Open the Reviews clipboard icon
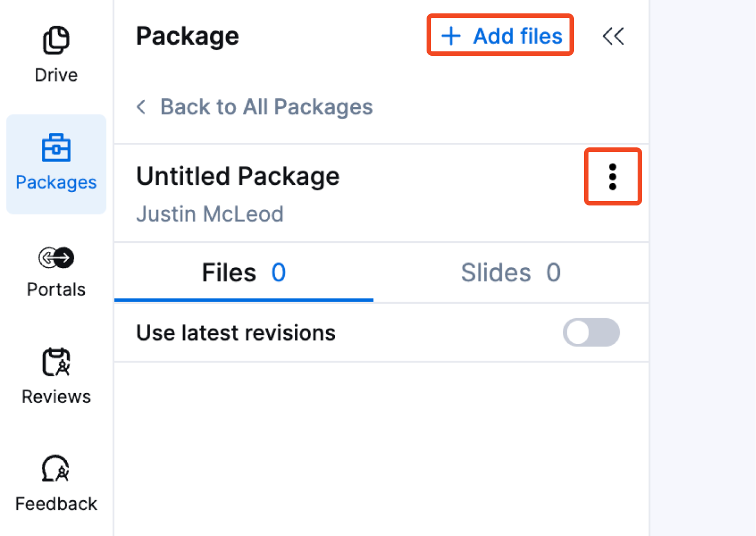756x536 pixels. pyautogui.click(x=56, y=362)
